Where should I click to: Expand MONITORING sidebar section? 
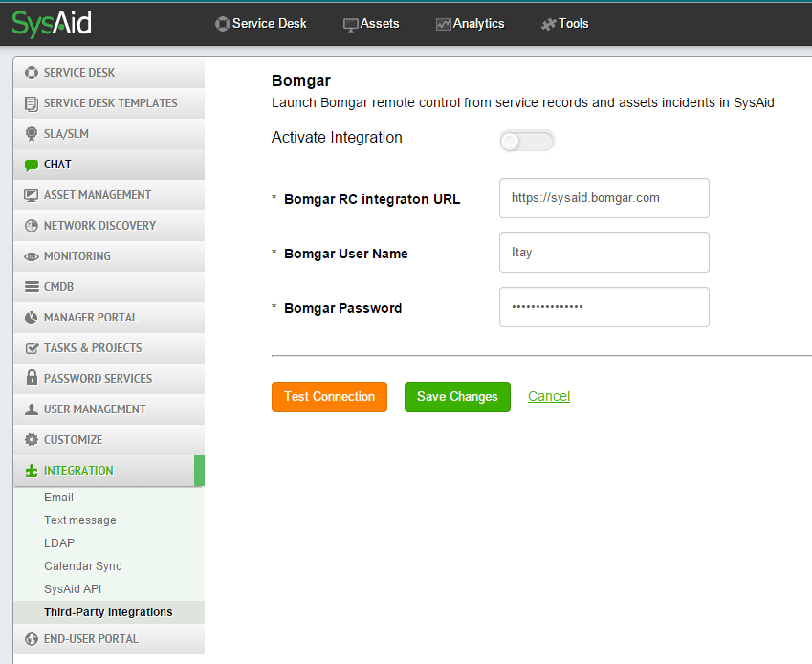pos(109,255)
